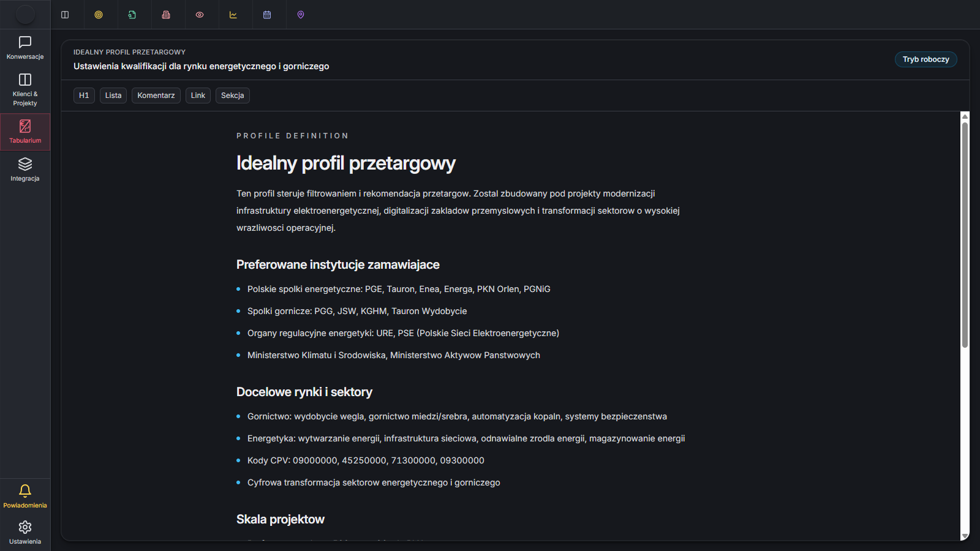Click the heading 'Idealny profil przetargowy'
The width and height of the screenshot is (980, 551).
pos(346,163)
